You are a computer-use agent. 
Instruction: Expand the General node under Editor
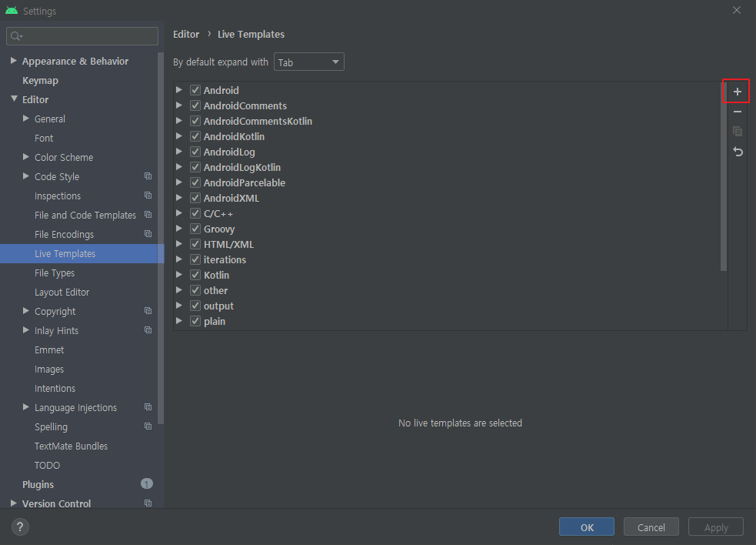coord(26,119)
